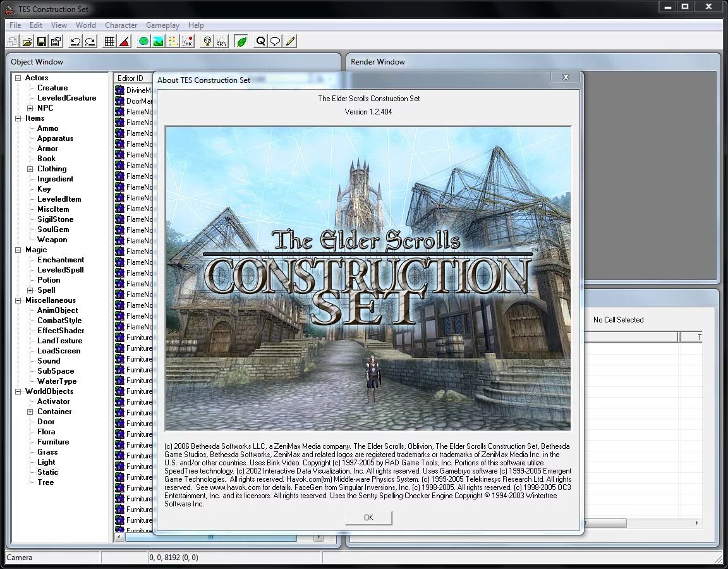Save plugin with the floppy disk icon
This screenshot has width=728, height=569.
[x=41, y=42]
